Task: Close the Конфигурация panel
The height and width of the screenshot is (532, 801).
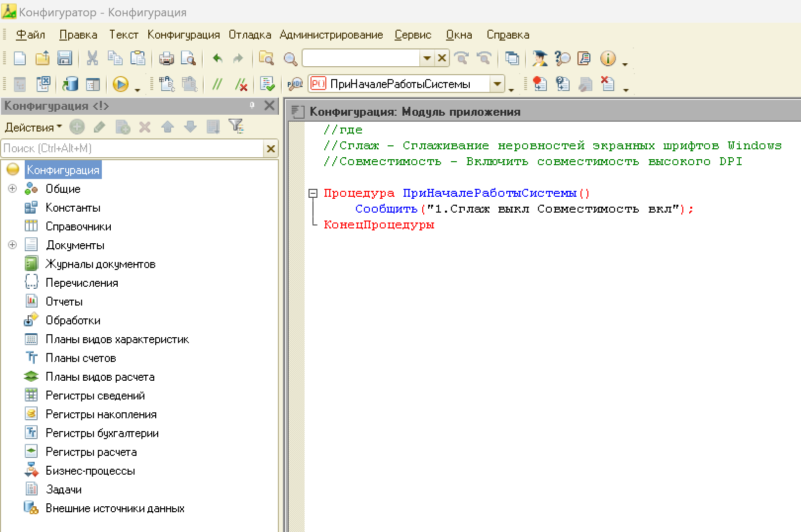Action: click(269, 105)
